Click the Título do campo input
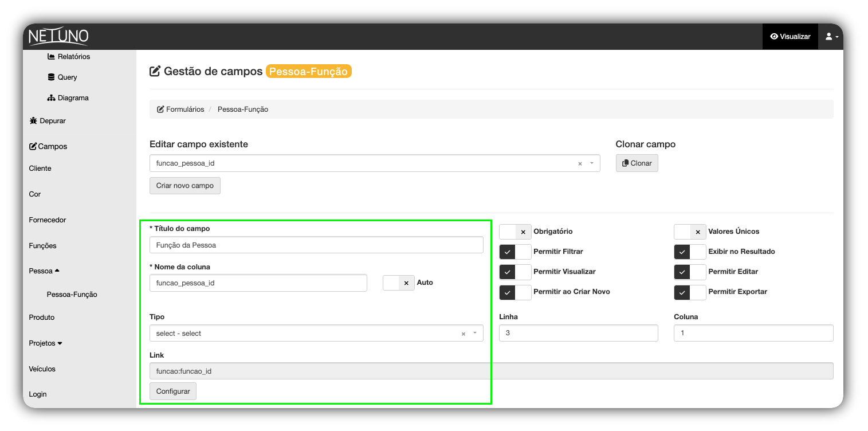Screen dimensions: 868x431 pyautogui.click(x=316, y=245)
